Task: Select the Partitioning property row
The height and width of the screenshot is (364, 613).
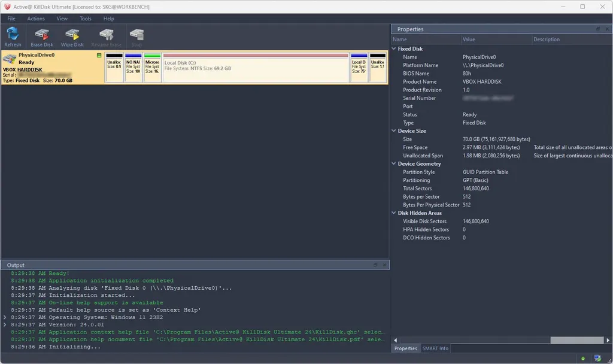Action: pyautogui.click(x=502, y=180)
